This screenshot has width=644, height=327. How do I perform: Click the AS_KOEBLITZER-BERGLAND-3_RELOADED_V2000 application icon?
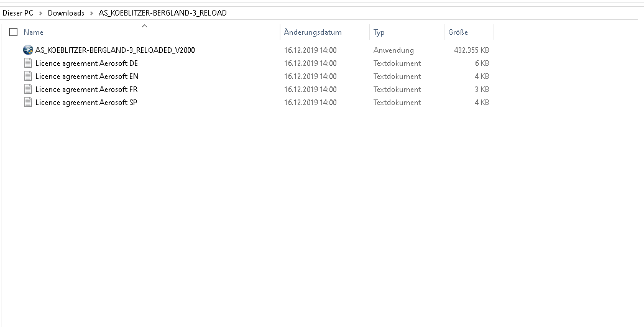click(x=28, y=50)
